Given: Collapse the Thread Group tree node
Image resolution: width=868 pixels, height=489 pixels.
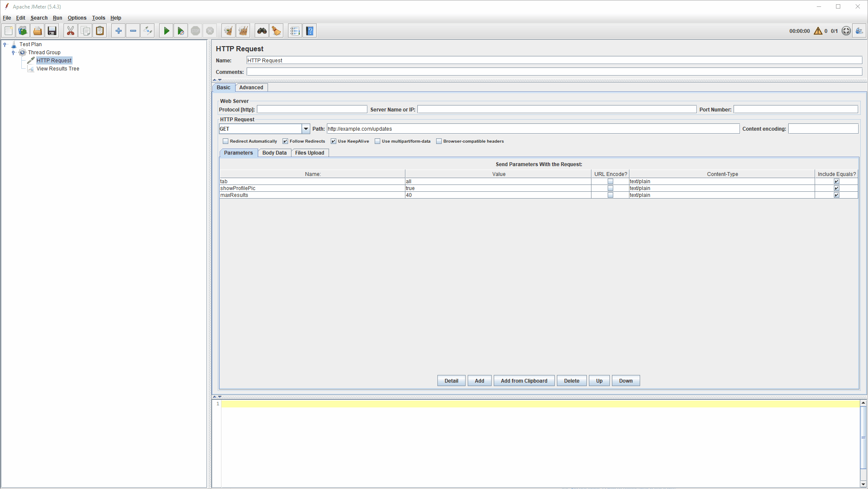Looking at the screenshot, I should (13, 53).
